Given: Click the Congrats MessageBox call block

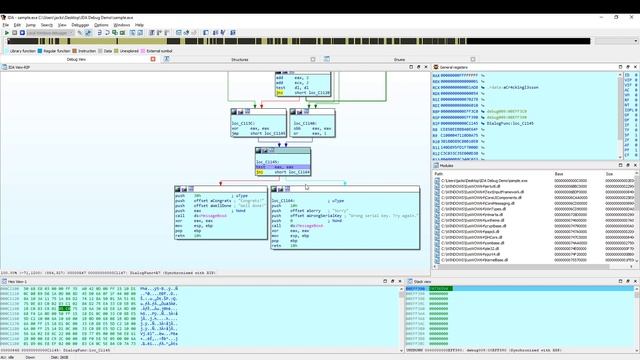Looking at the screenshot, I should (x=221, y=213).
